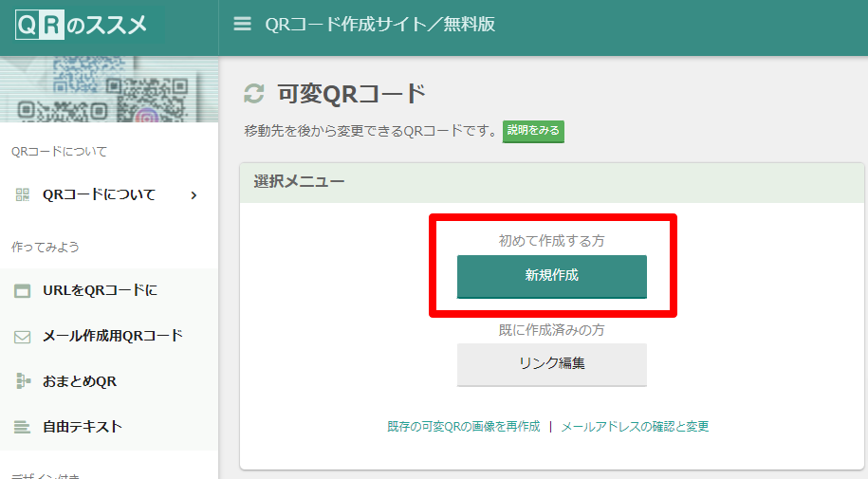Image resolution: width=868 pixels, height=479 pixels.
Task: Click the QR code banner image in sidebar
Action: (109, 90)
